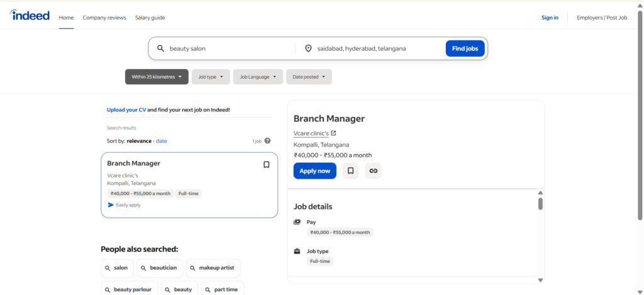The height and width of the screenshot is (295, 644).
Task: Click the magnifier icon in the job search field
Action: [x=160, y=48]
